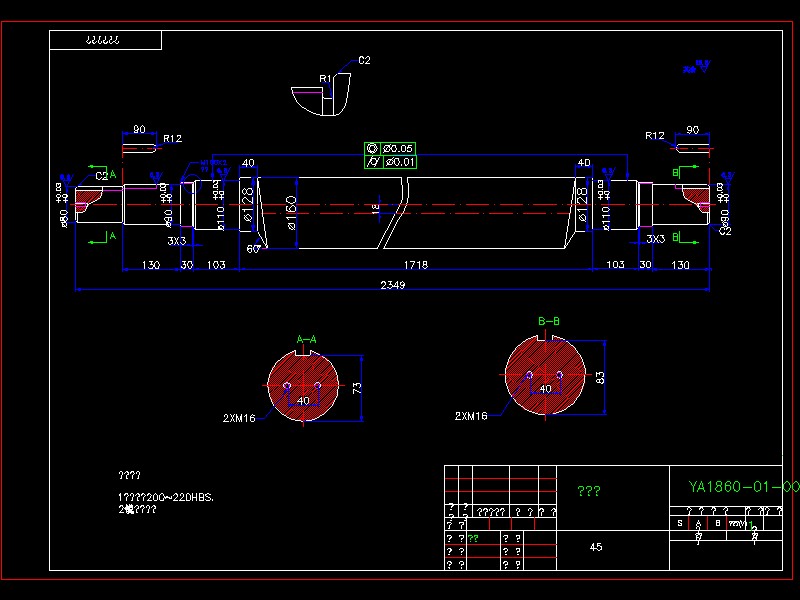Select the 2XM16 callout of section A-A
The width and height of the screenshot is (800, 600).
click(x=239, y=418)
